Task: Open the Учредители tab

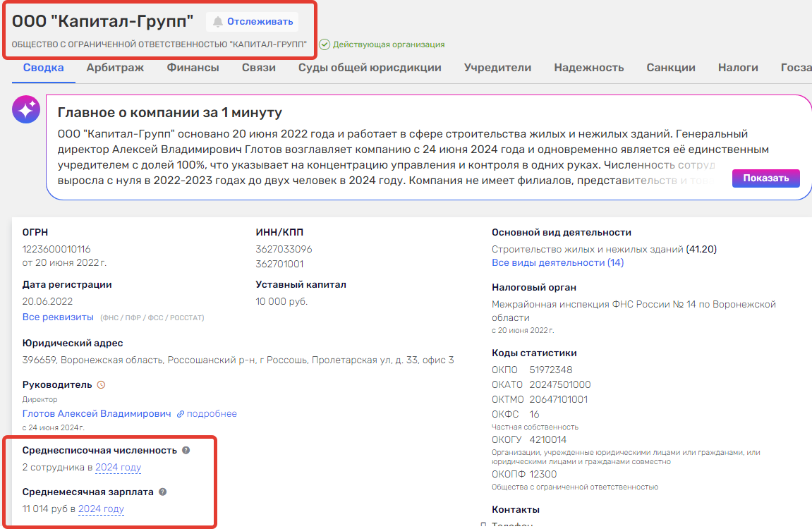Action: pos(497,68)
